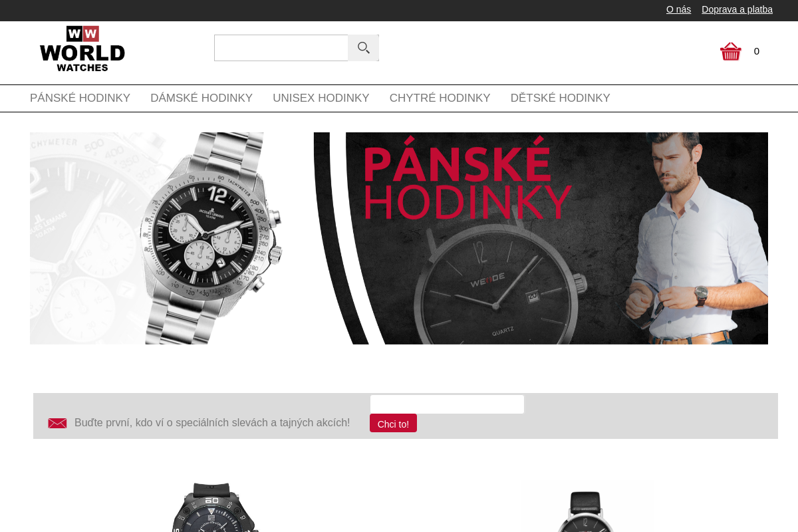Open the red shopping basket
Screen dimensions: 798x532
point(730,51)
